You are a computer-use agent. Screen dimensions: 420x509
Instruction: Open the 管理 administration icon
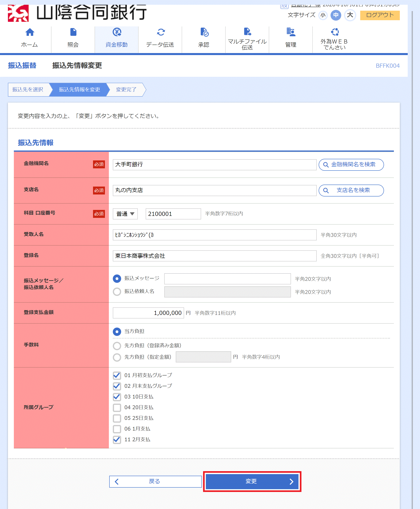(x=291, y=32)
